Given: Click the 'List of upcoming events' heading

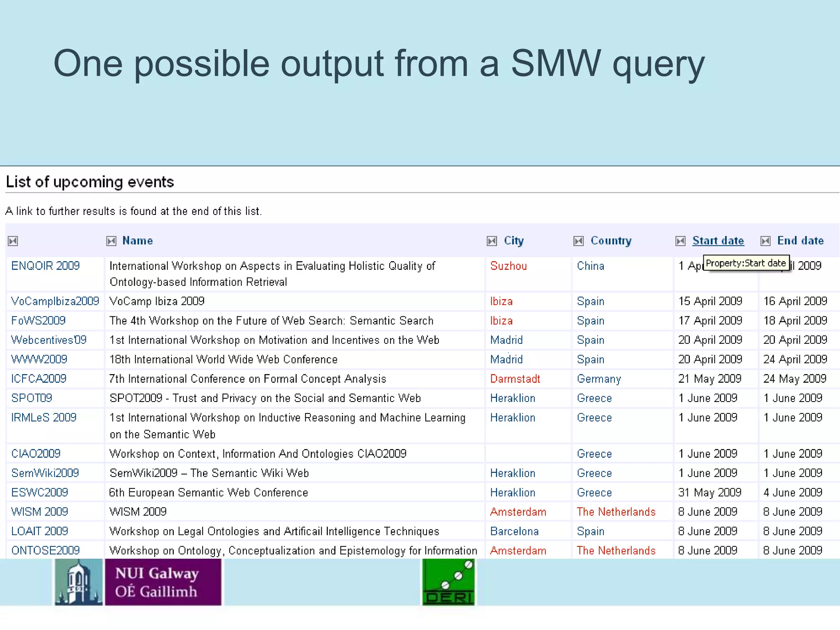Looking at the screenshot, I should click(x=90, y=182).
